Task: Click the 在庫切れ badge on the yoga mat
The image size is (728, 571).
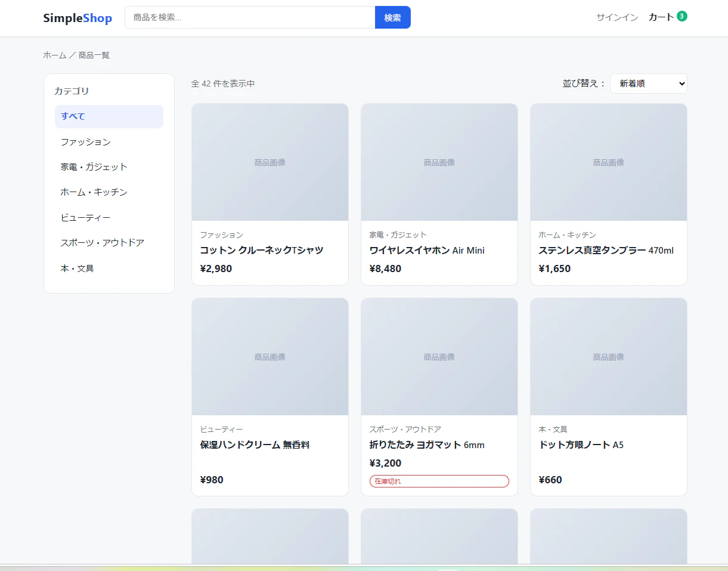Action: coord(439,481)
